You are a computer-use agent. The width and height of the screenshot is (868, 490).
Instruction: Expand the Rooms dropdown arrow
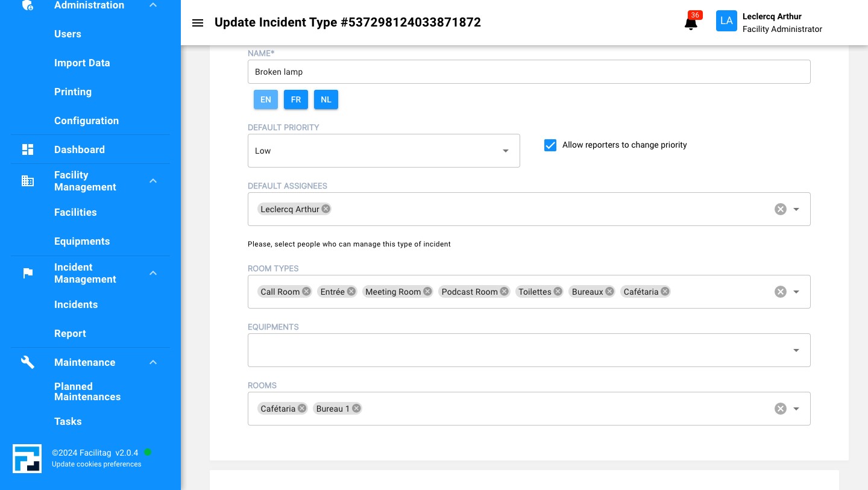796,409
